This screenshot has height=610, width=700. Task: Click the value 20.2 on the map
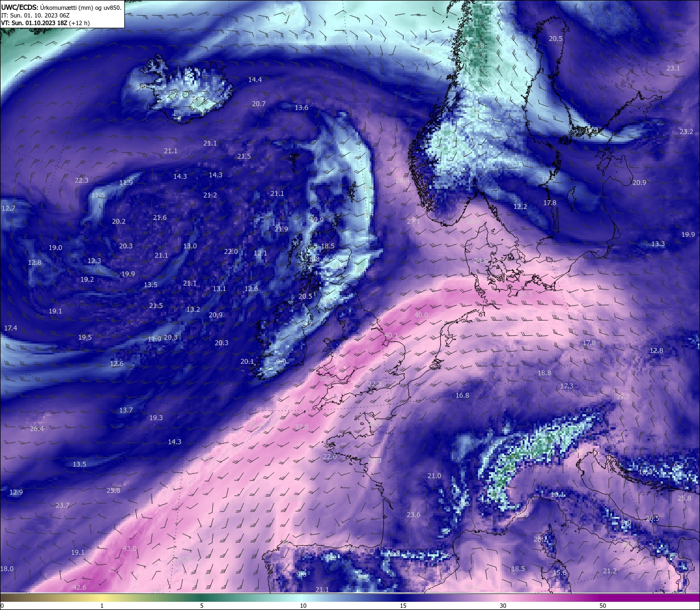tap(119, 222)
